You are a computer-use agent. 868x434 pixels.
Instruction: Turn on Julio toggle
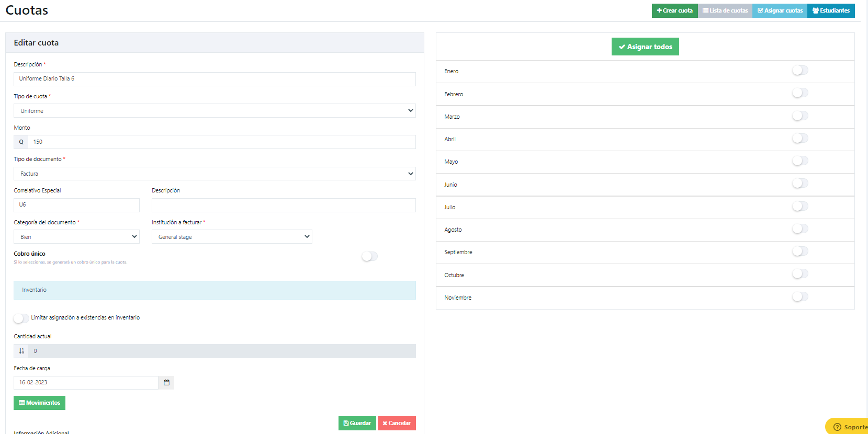pos(800,207)
